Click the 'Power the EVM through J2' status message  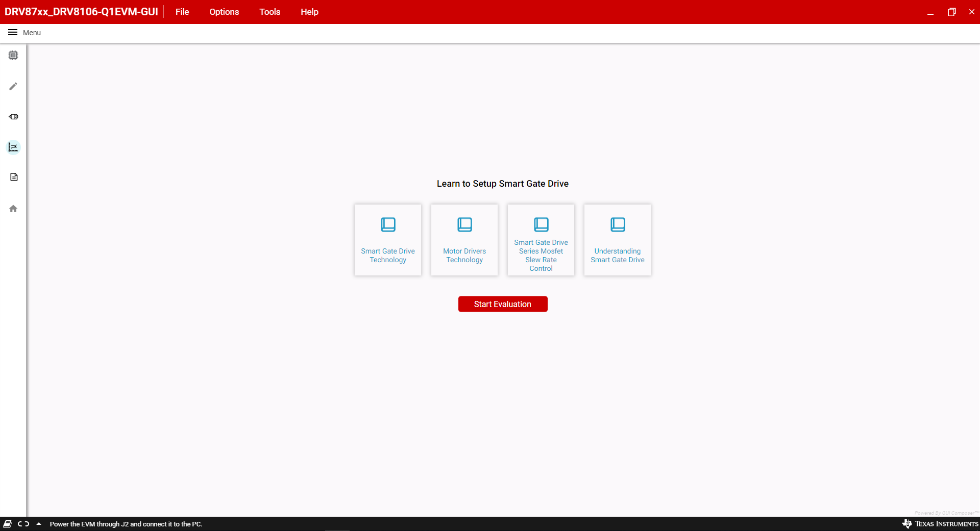(x=126, y=524)
